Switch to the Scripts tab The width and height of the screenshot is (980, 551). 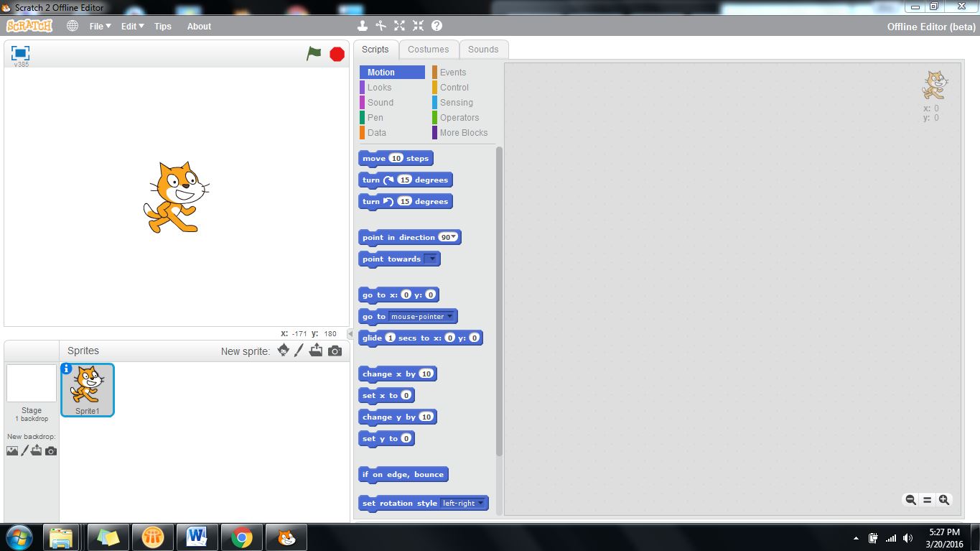[x=375, y=50]
